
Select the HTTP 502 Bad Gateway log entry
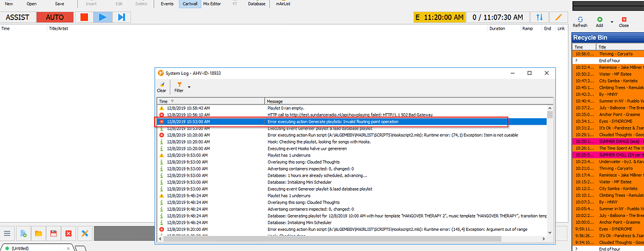coord(352,114)
